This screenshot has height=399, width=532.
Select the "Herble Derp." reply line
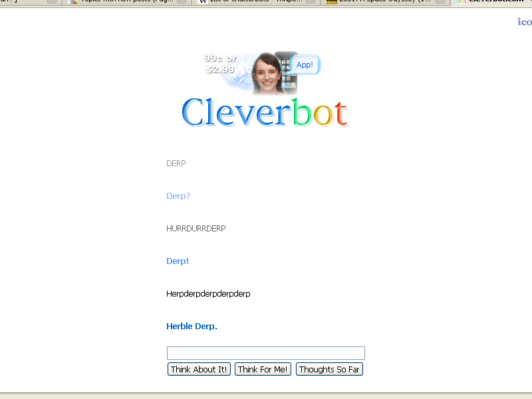(x=192, y=326)
